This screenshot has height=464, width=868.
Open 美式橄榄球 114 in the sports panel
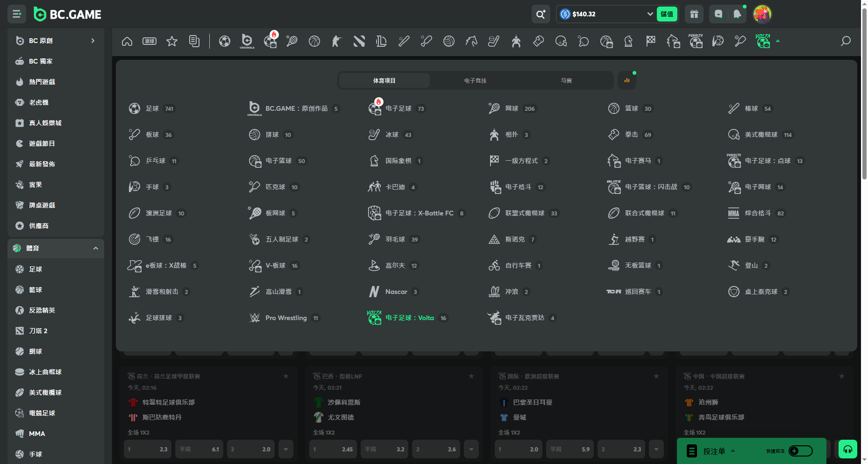pyautogui.click(x=761, y=135)
